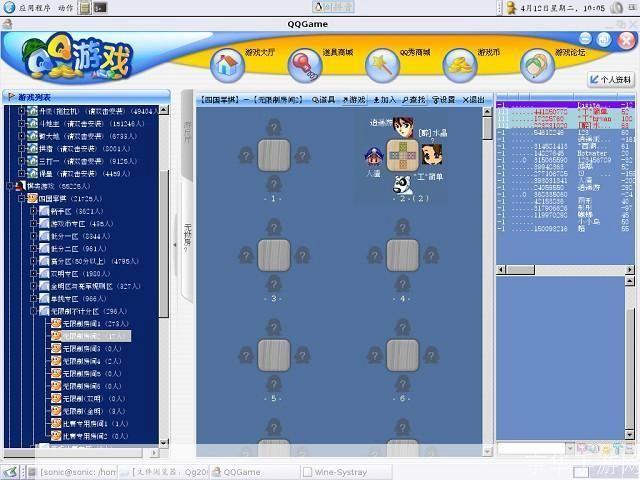Click the Botmater row in player list

point(565,153)
